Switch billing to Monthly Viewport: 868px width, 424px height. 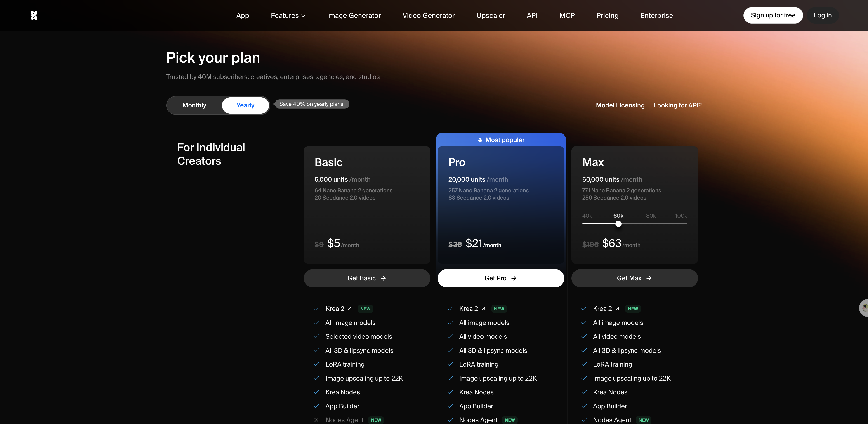(x=194, y=105)
